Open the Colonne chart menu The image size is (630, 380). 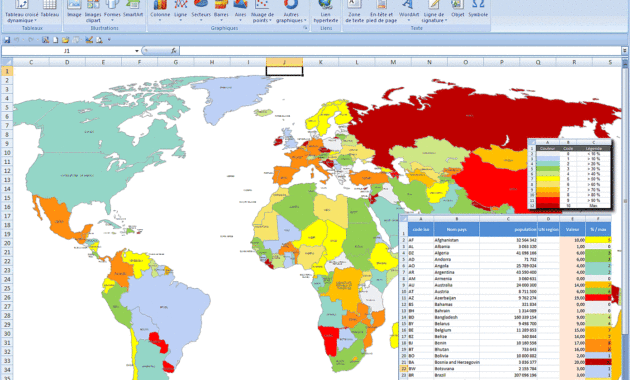[x=160, y=10]
